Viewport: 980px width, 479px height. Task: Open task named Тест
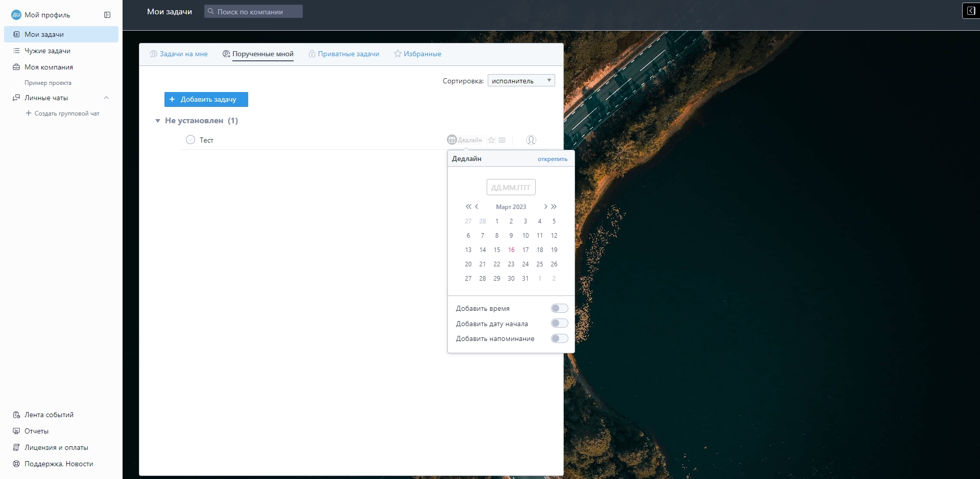[x=206, y=140]
